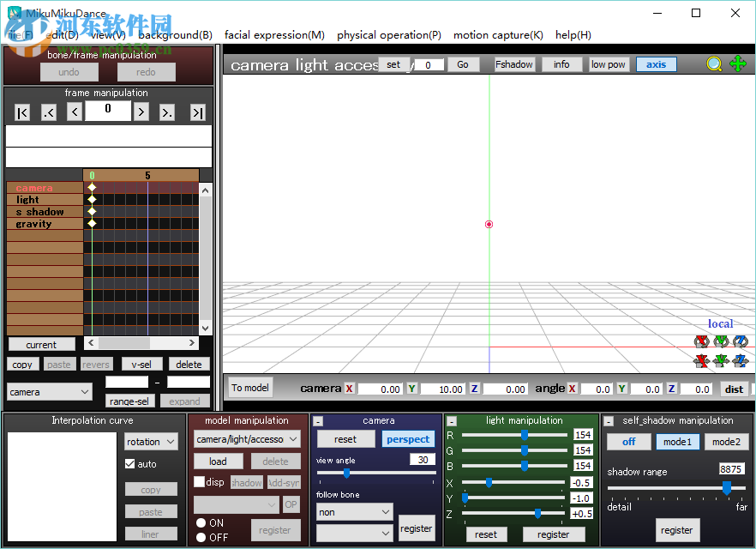Image resolution: width=756 pixels, height=549 pixels.
Task: Open the motion capture(K) menu
Action: pyautogui.click(x=498, y=35)
